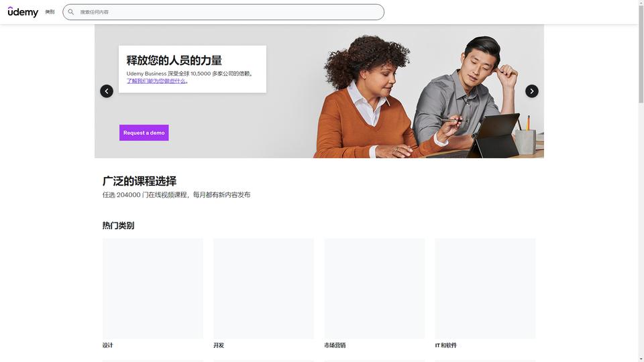Click the 释放您的人员的力量 banner heading
Image resolution: width=644 pixels, height=362 pixels.
[174, 60]
